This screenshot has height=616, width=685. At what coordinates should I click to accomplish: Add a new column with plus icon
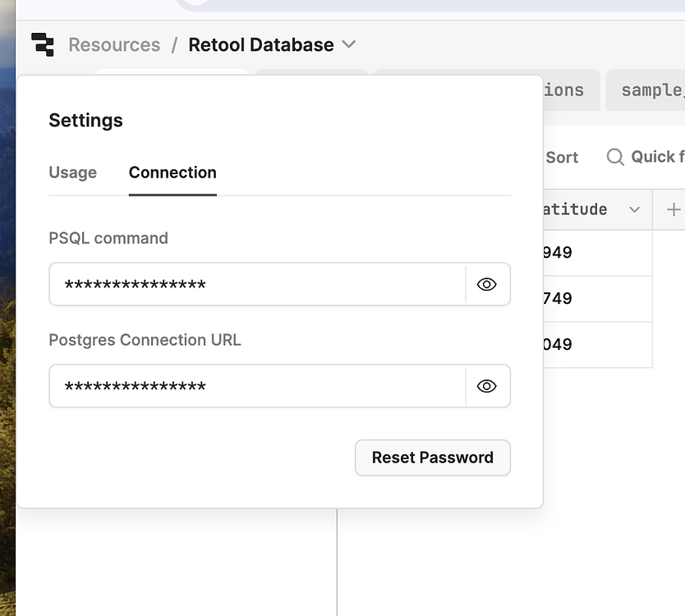click(674, 209)
